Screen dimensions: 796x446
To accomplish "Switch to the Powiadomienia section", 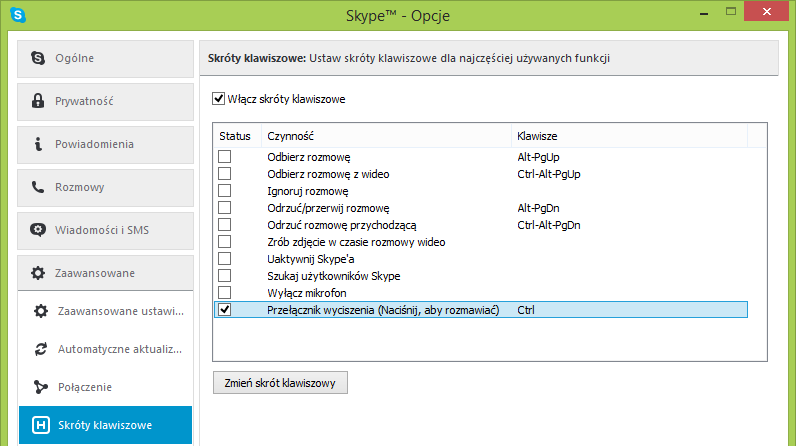I will tap(106, 145).
